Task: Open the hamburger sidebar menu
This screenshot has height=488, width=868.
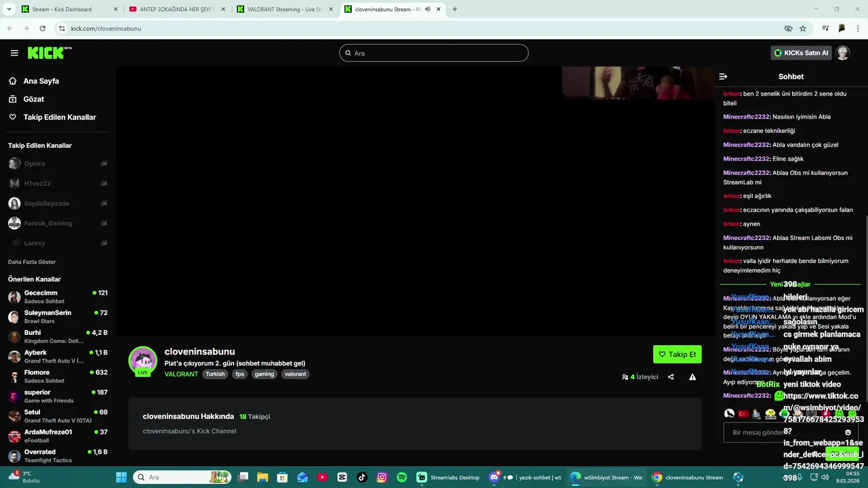Action: tap(14, 53)
